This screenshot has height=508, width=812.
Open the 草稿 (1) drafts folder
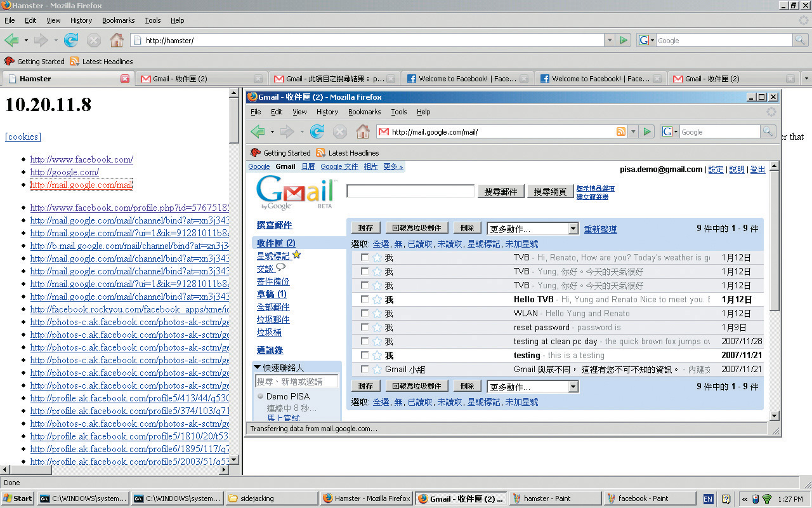272,294
